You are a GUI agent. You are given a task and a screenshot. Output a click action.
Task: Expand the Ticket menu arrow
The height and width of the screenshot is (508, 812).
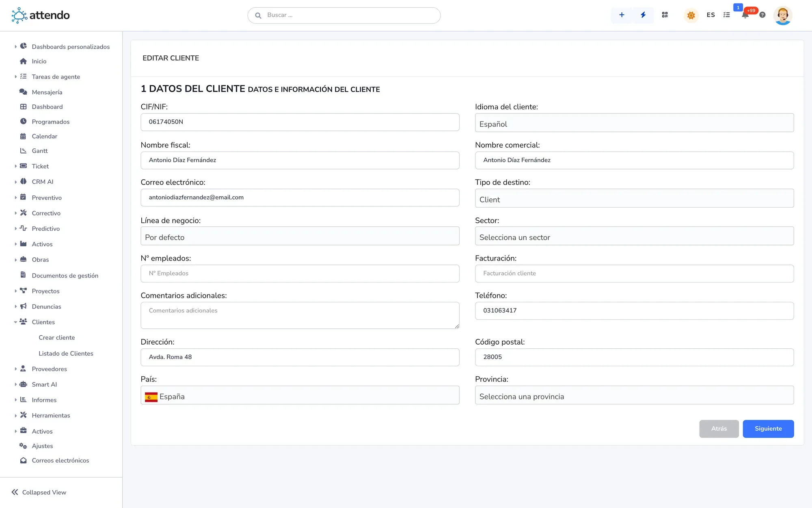tap(15, 166)
